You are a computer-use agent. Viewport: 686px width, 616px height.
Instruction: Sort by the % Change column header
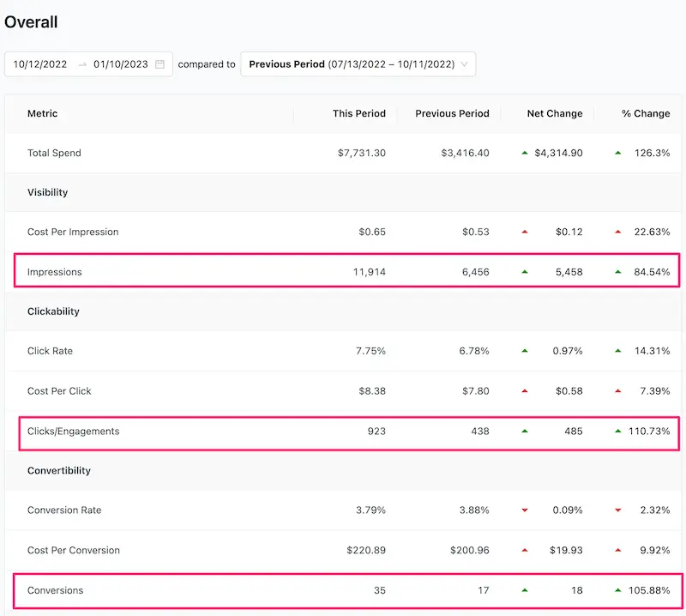[646, 113]
